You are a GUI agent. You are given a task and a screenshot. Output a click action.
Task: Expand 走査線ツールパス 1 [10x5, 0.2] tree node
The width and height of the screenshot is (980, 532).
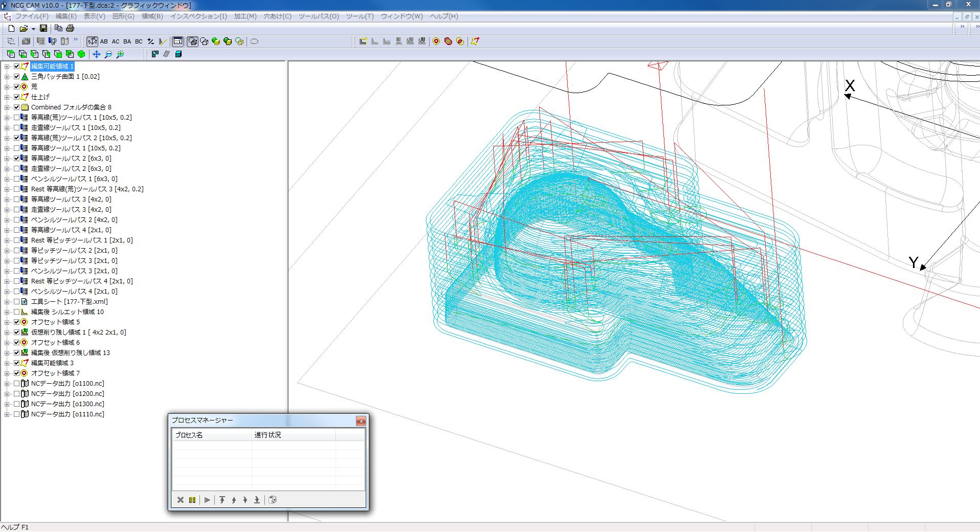click(7, 128)
